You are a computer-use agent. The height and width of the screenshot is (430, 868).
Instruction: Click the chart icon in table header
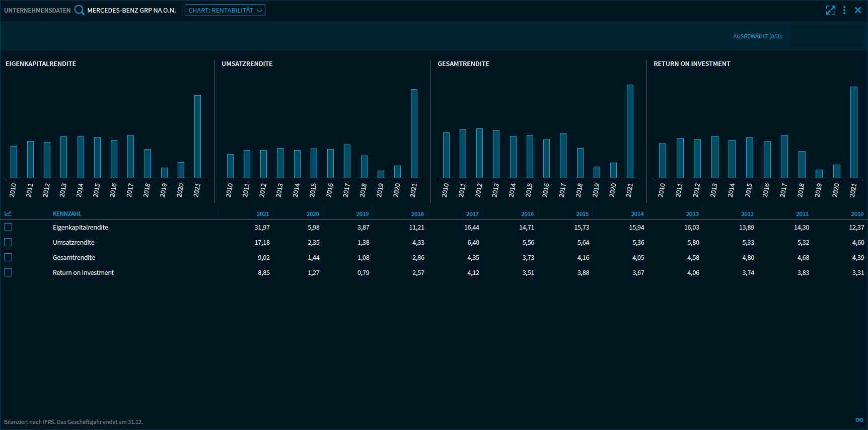click(8, 214)
